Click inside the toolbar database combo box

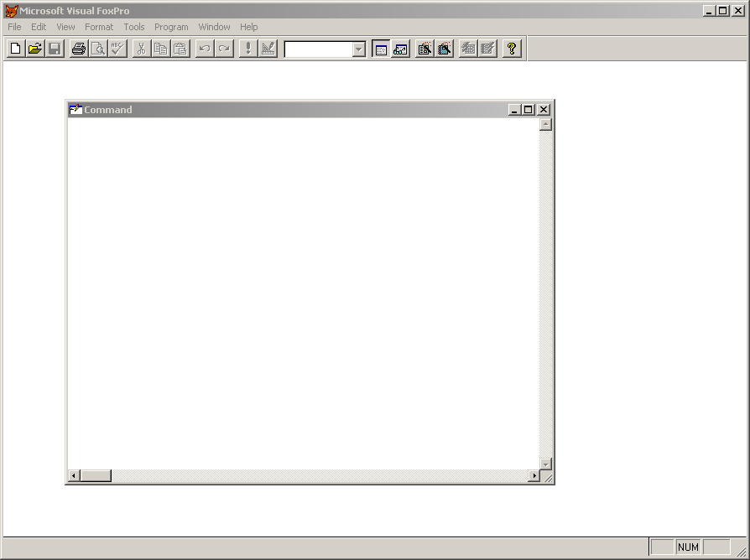point(319,49)
